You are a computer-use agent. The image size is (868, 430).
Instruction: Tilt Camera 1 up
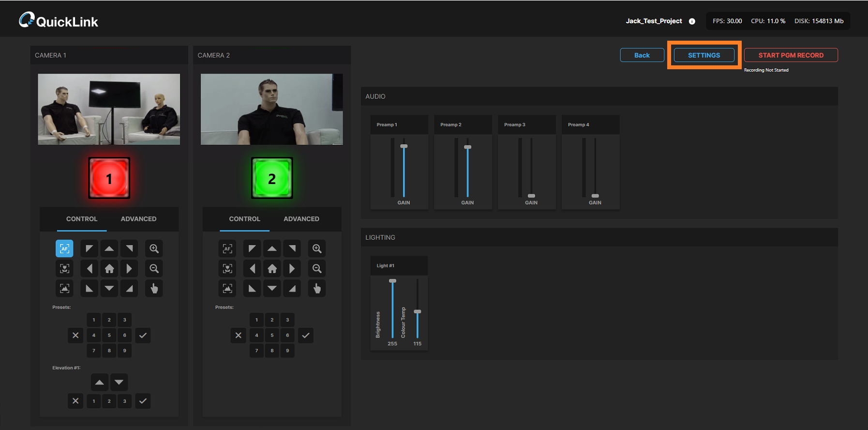point(109,248)
